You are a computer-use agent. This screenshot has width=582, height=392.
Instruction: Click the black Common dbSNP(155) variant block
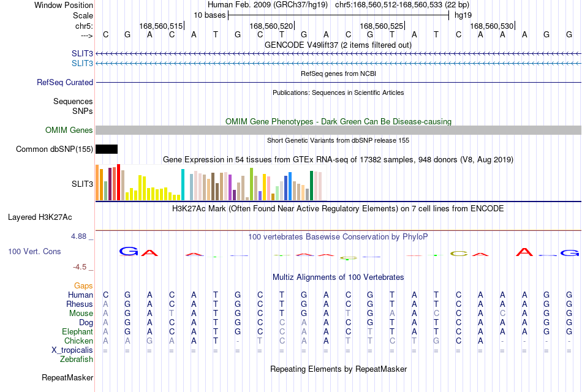107,149
